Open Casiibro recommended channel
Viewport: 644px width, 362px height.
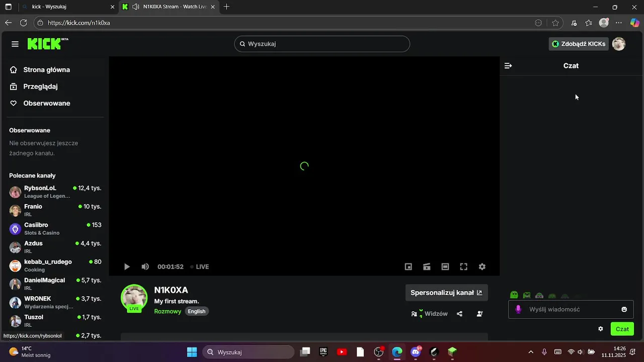point(55,229)
